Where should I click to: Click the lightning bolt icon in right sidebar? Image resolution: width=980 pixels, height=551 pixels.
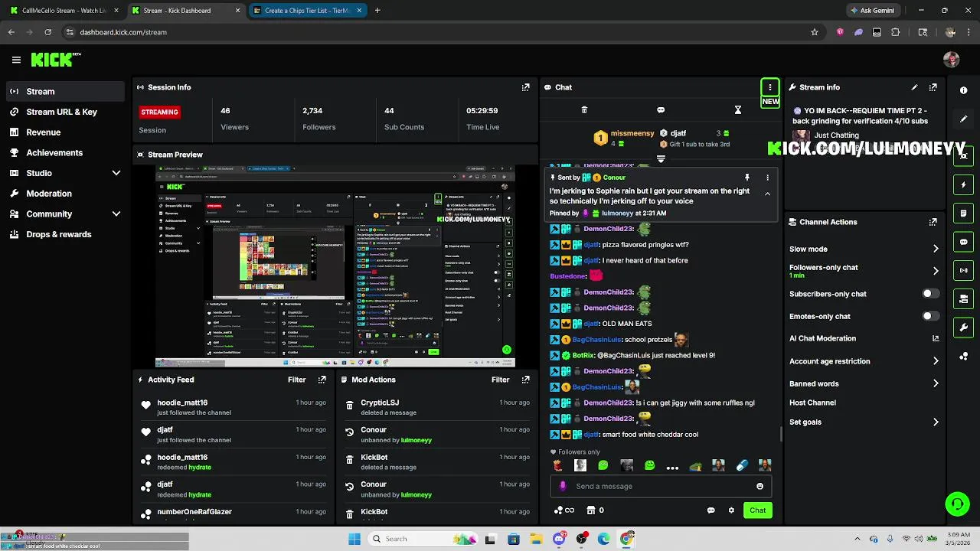[964, 185]
